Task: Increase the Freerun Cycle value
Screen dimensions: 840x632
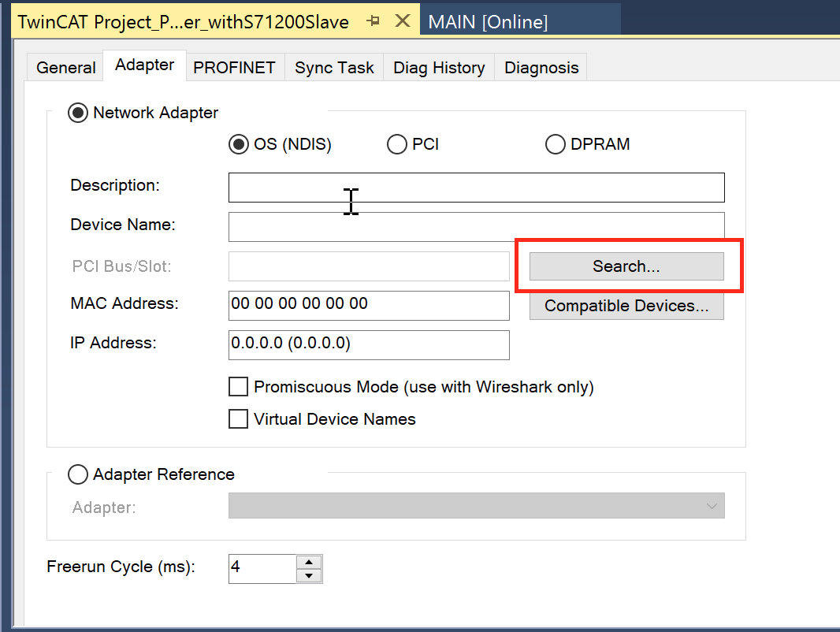Action: click(309, 562)
